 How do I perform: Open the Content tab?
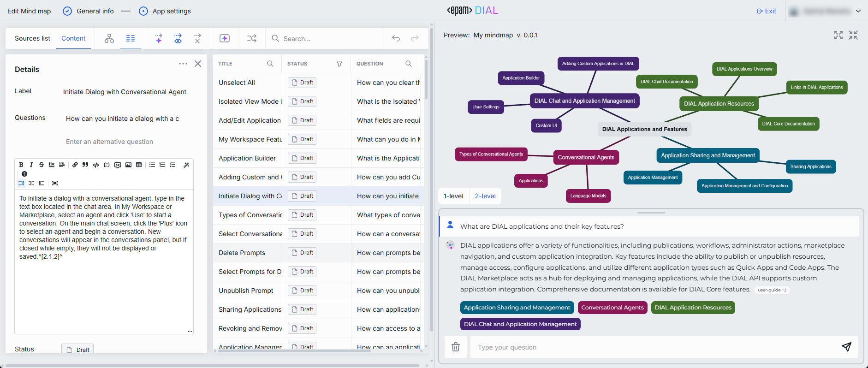pos(73,38)
